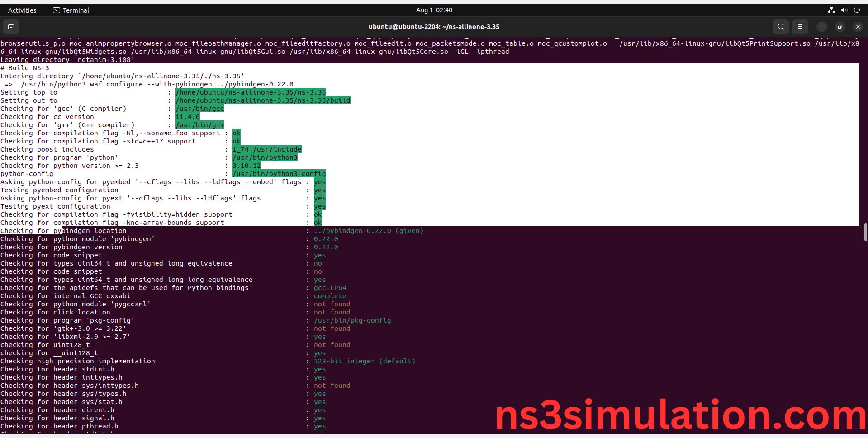The height and width of the screenshot is (438, 868).
Task: Click the highlighted /usr/bin/gcc path
Action: coord(199,109)
